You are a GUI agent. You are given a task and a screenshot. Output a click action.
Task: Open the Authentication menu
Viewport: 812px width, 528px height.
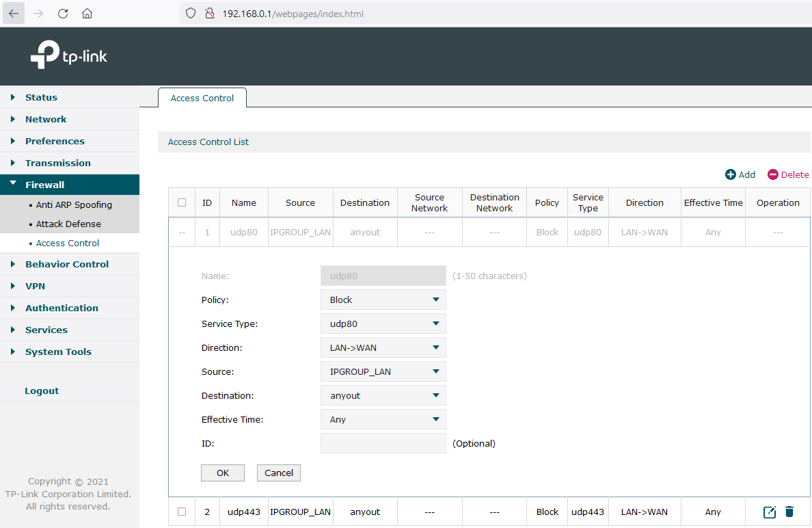tap(62, 308)
